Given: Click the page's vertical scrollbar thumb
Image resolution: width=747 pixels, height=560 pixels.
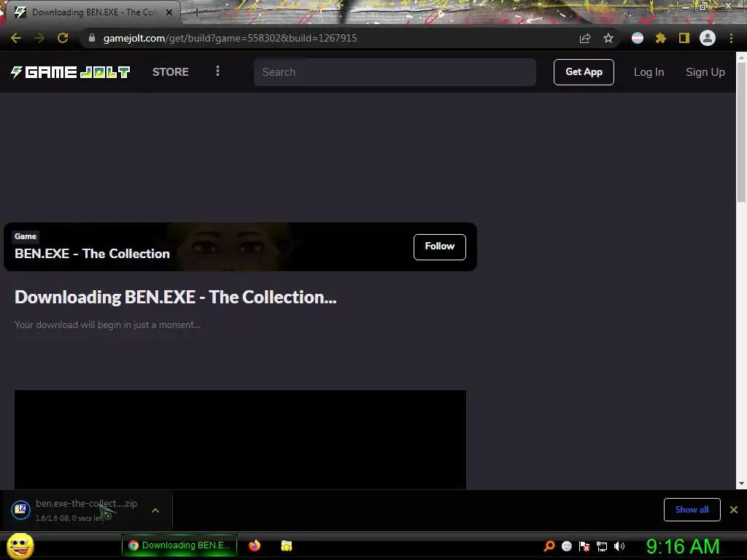Looking at the screenshot, I should (x=741, y=131).
